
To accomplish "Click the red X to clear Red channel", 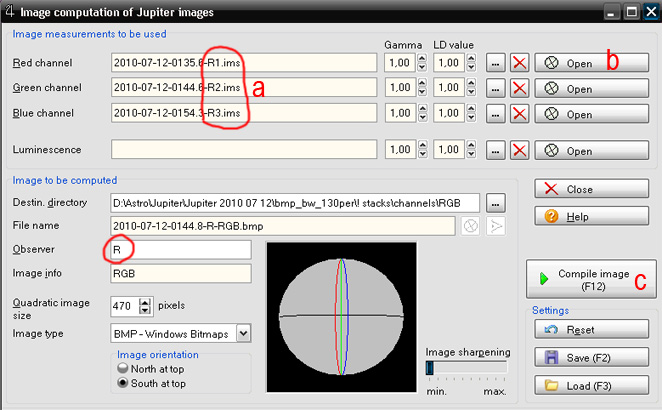I will tap(519, 63).
